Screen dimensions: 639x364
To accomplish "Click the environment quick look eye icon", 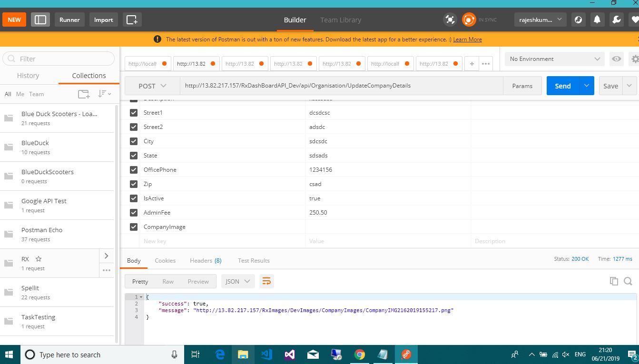I will pos(617,59).
